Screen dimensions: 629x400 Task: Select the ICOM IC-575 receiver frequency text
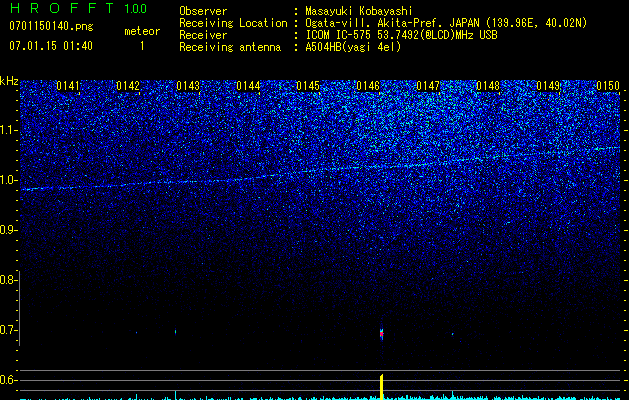click(x=401, y=35)
